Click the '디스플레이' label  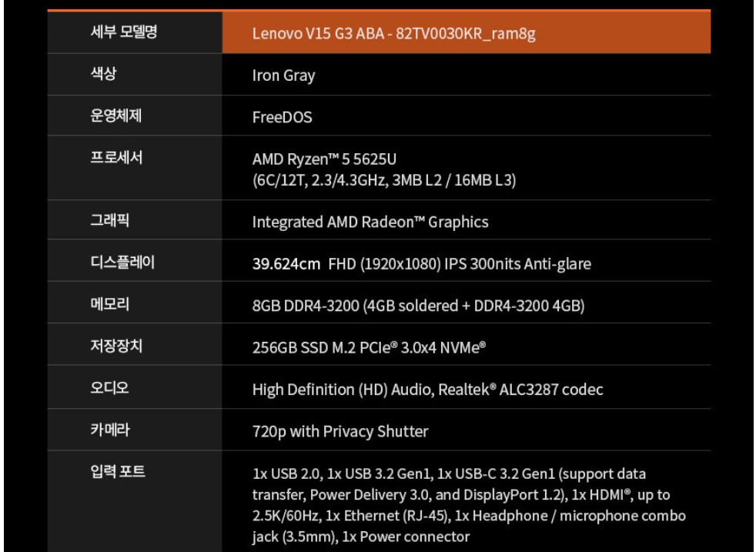click(122, 263)
